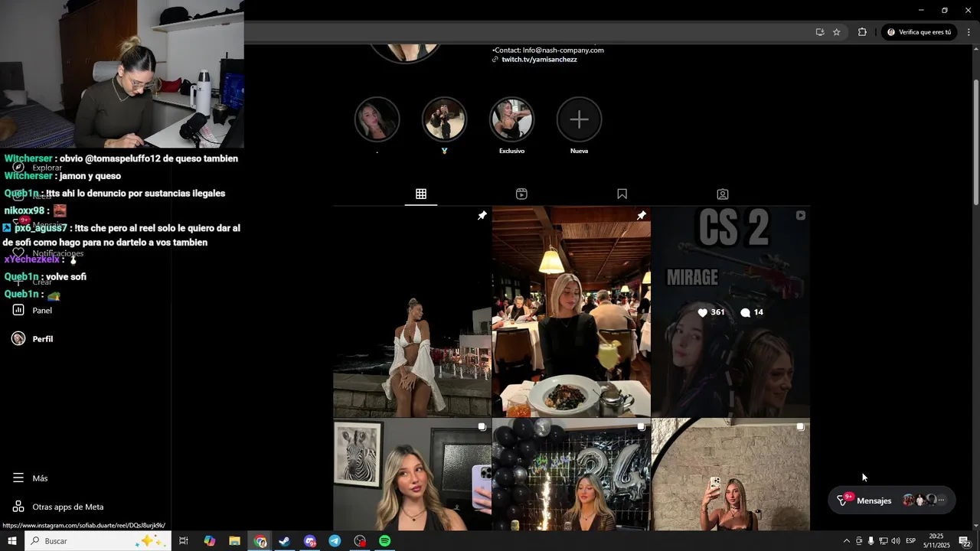Click the scrollbar down arrow
This screenshot has height=551, width=980.
click(975, 526)
